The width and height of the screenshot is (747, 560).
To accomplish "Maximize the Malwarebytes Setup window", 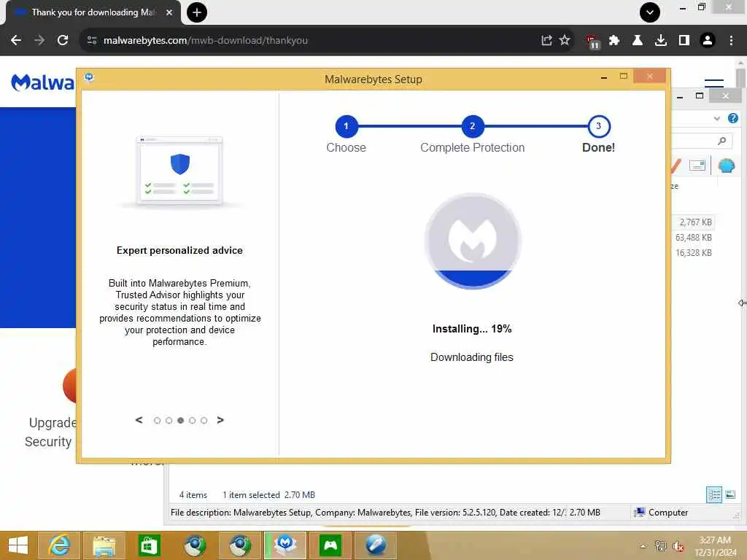I will pyautogui.click(x=624, y=76).
